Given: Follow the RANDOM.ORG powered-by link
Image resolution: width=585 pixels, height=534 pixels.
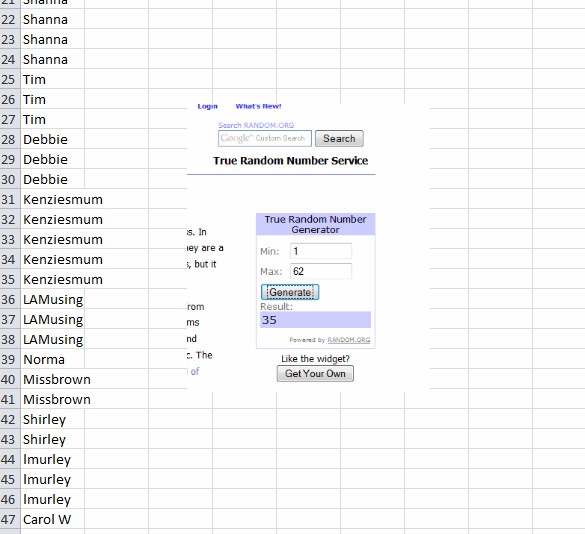Looking at the screenshot, I should [349, 340].
